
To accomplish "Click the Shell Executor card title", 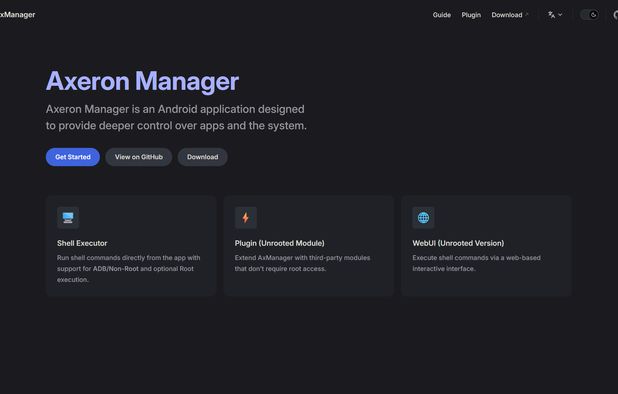I will (82, 243).
